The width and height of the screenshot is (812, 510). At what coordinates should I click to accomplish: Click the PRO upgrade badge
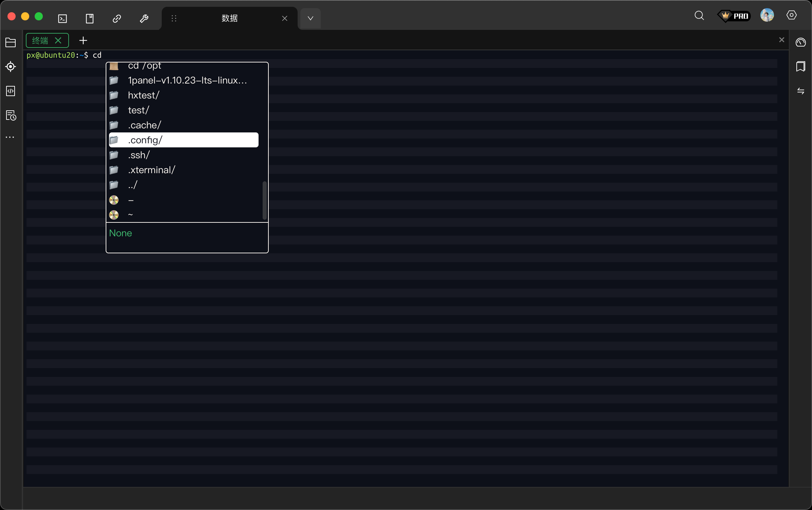(x=734, y=16)
